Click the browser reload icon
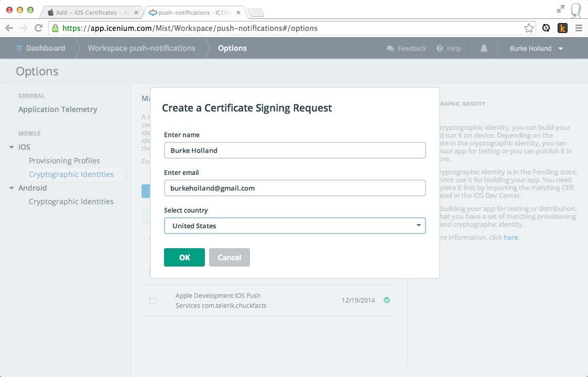 tap(38, 28)
